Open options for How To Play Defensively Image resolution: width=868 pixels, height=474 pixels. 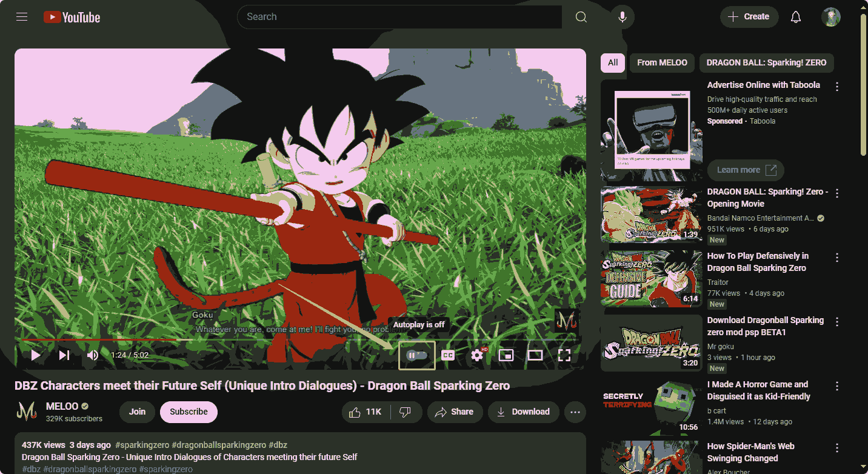coord(837,258)
